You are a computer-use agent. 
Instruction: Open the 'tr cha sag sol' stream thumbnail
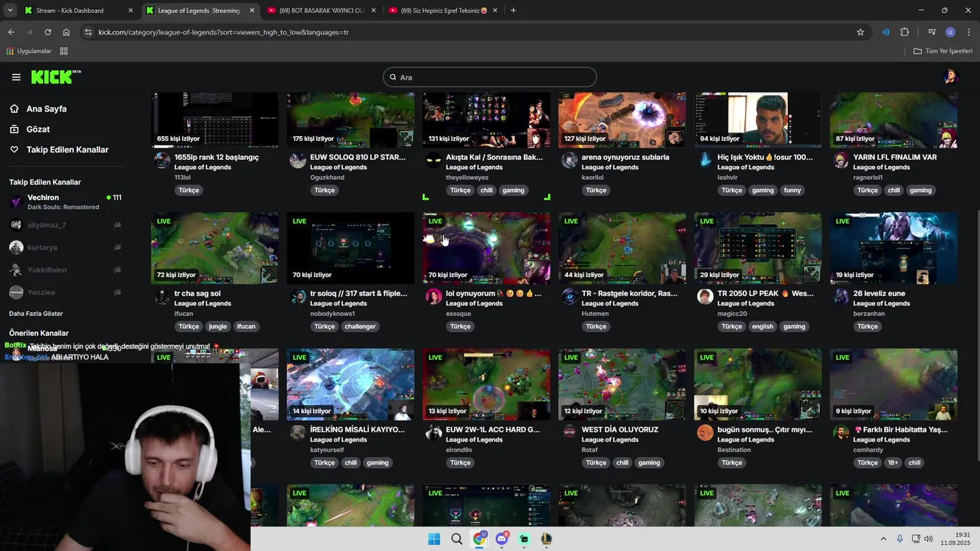[x=214, y=248]
